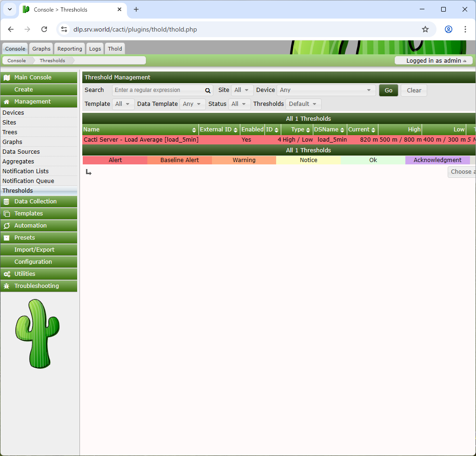Click the Data Collection database icon
Screen dimensions: 476x456
click(7, 202)
